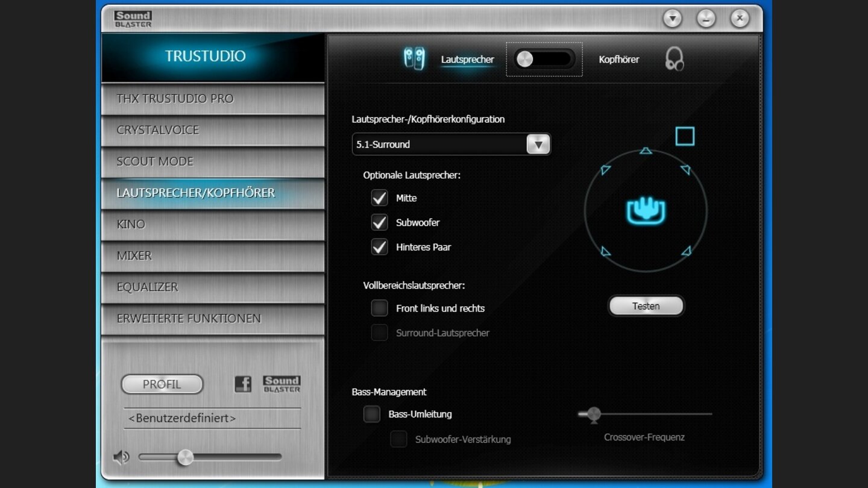This screenshot has height=488, width=868.
Task: Click the center front speaker triangle
Action: (x=646, y=151)
